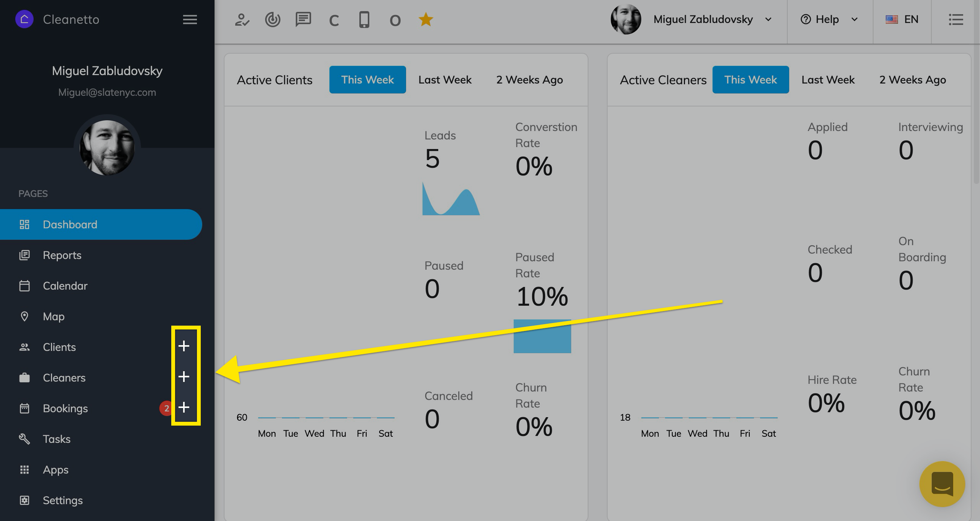Screen dimensions: 980x521
Task: Click the user check icon in toolbar
Action: (242, 20)
